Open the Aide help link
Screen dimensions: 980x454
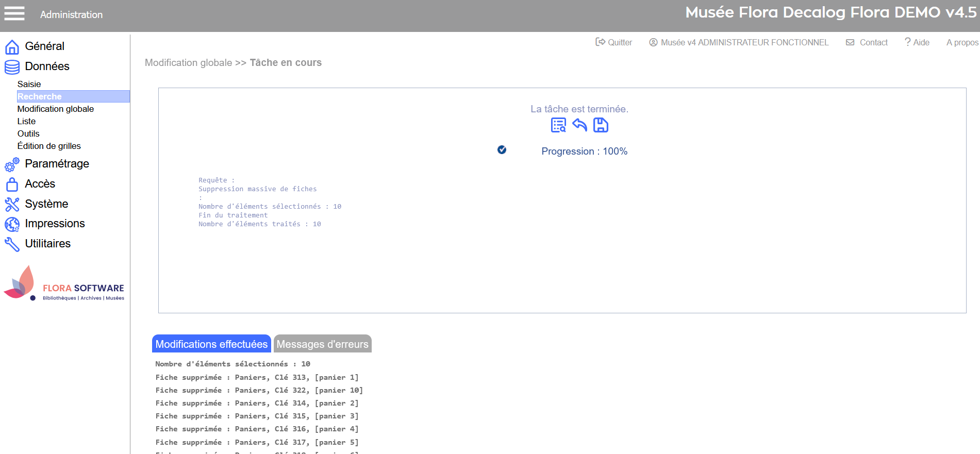[x=917, y=42]
